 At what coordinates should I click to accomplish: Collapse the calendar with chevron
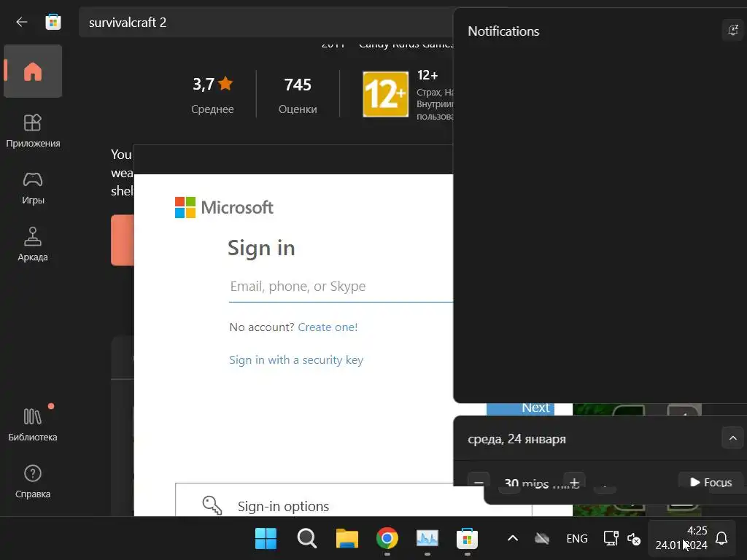click(732, 438)
